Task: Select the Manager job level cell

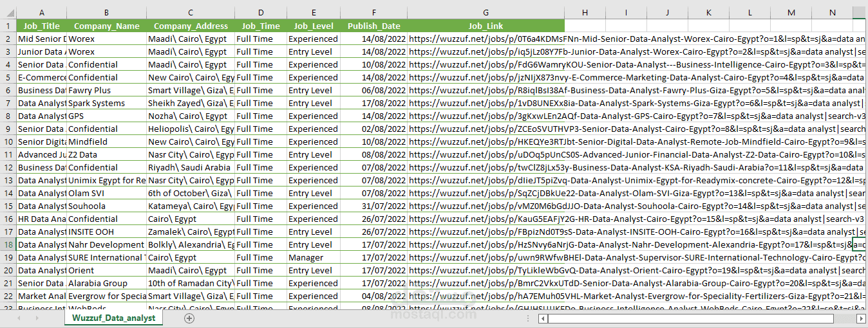Action: pos(314,257)
